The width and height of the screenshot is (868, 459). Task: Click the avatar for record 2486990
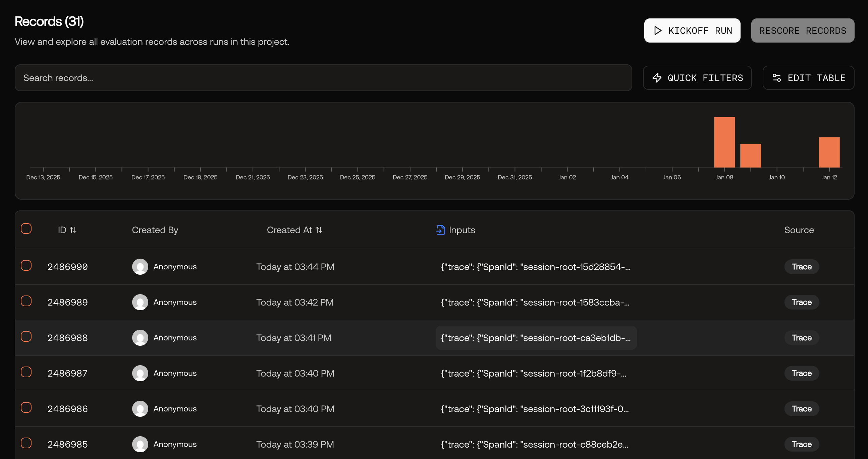tap(140, 267)
